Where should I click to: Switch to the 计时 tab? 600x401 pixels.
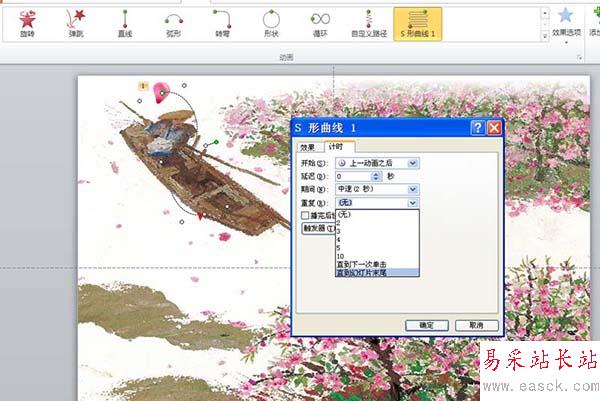click(338, 147)
